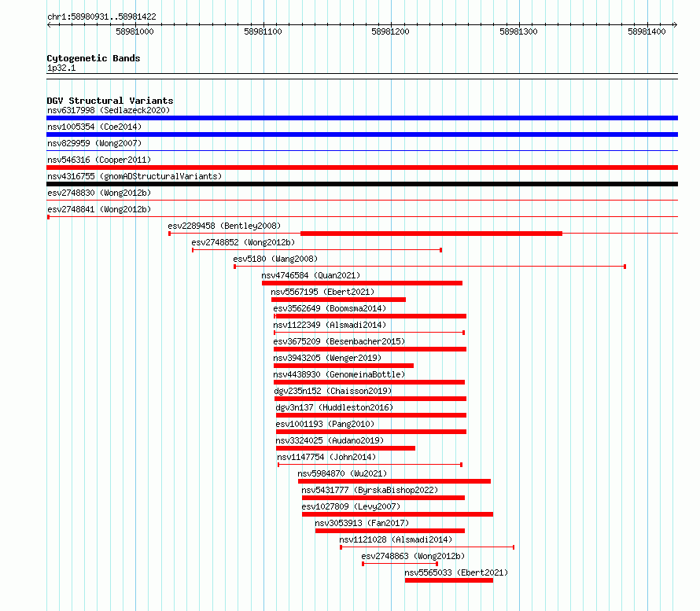Click the thin line of esv2748852
The height and width of the screenshot is (611, 700).
317,250
